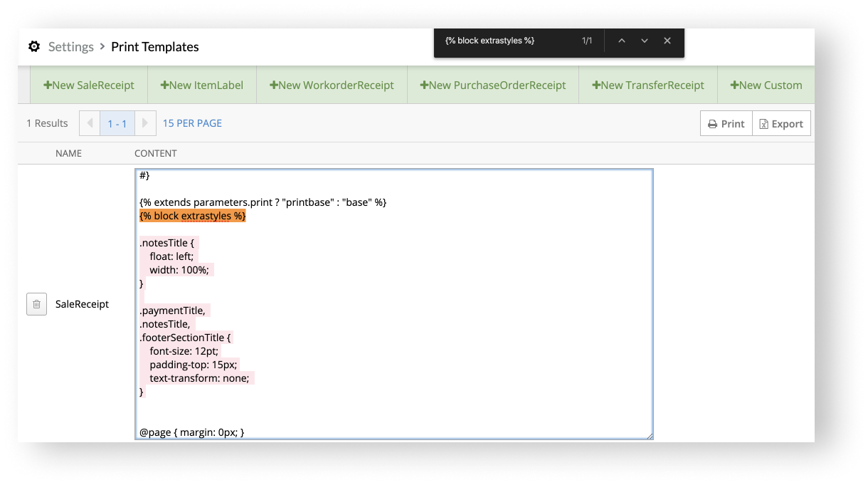This screenshot has height=485, width=868.
Task: Click the highlighted block extrastyles line
Action: pos(193,216)
